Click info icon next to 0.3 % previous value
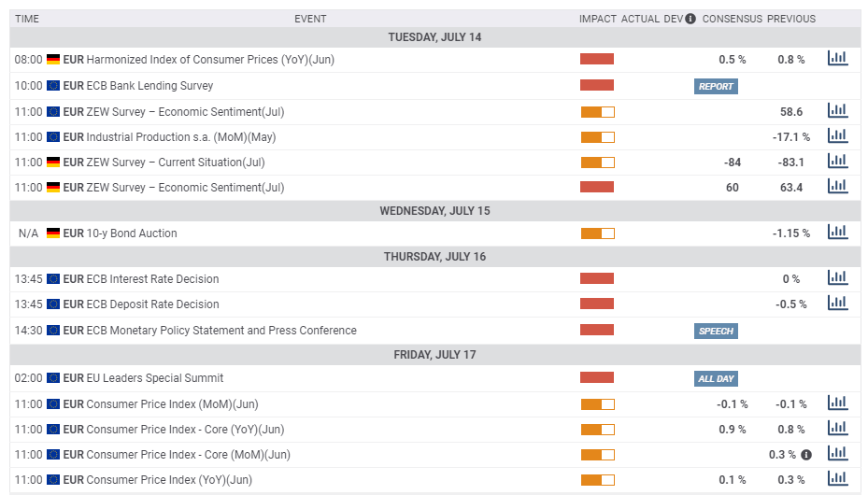Screen dimensions: 868x495 (x=806, y=455)
